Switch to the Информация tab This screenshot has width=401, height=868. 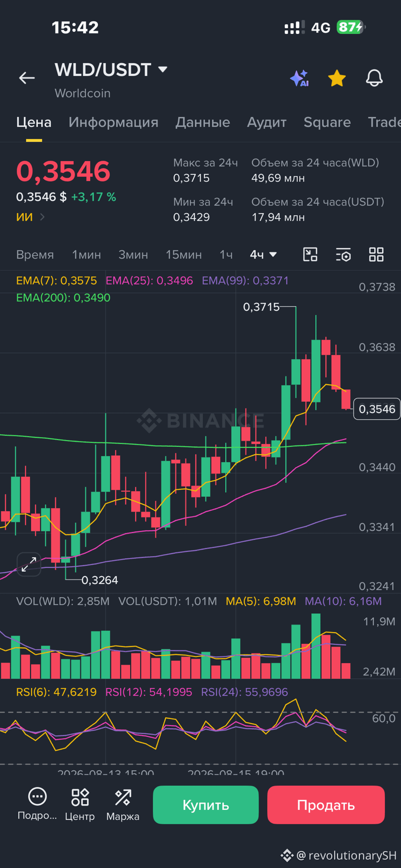coord(113,122)
